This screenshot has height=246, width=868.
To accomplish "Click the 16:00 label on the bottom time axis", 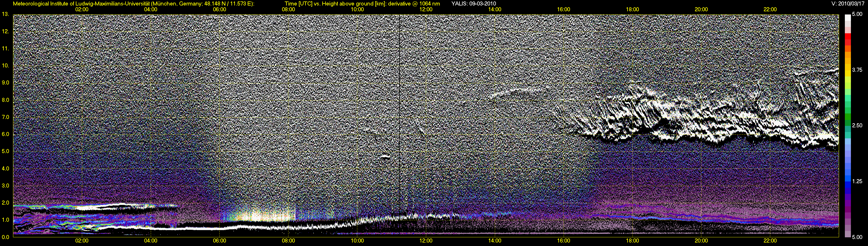I will click(564, 241).
